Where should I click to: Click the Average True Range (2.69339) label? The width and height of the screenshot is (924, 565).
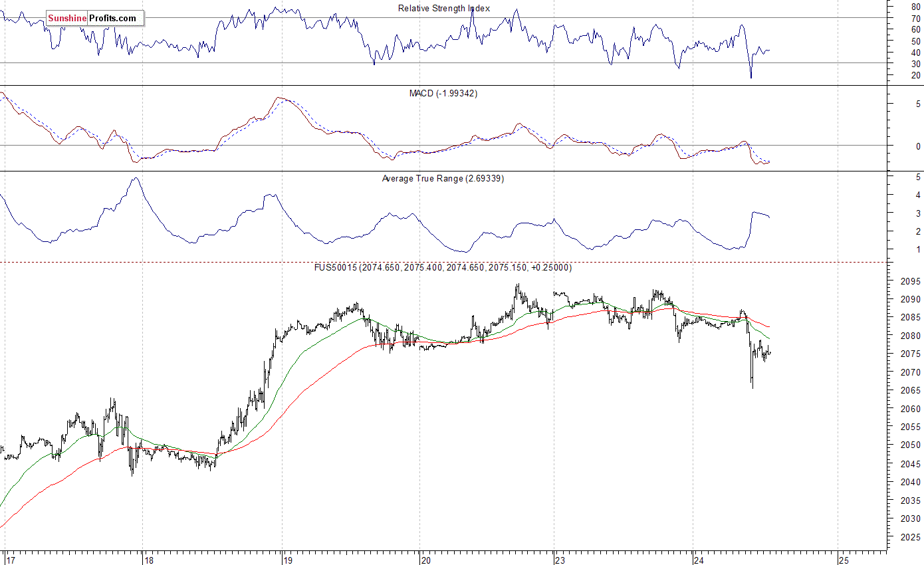443,179
